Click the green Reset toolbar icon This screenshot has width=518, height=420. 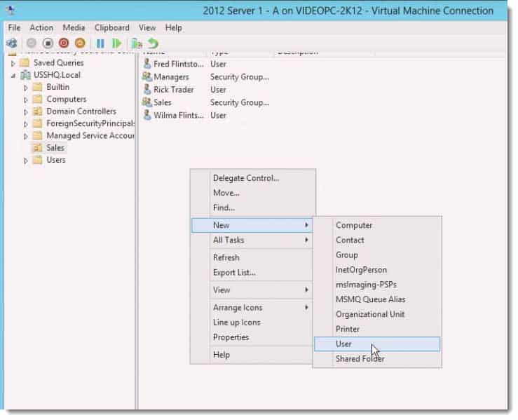point(116,43)
